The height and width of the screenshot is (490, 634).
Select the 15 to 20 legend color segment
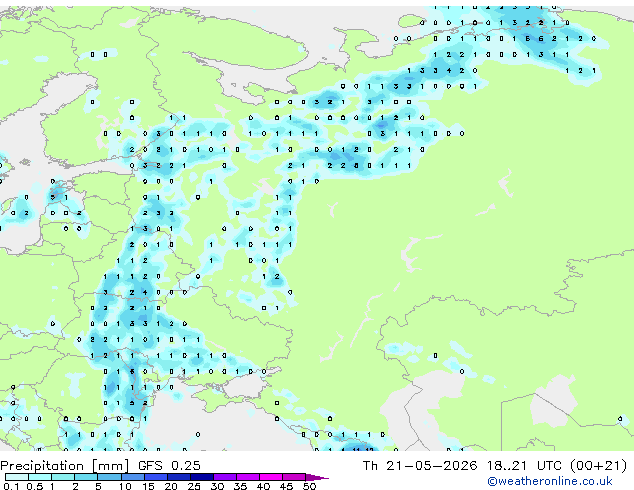tap(156, 477)
